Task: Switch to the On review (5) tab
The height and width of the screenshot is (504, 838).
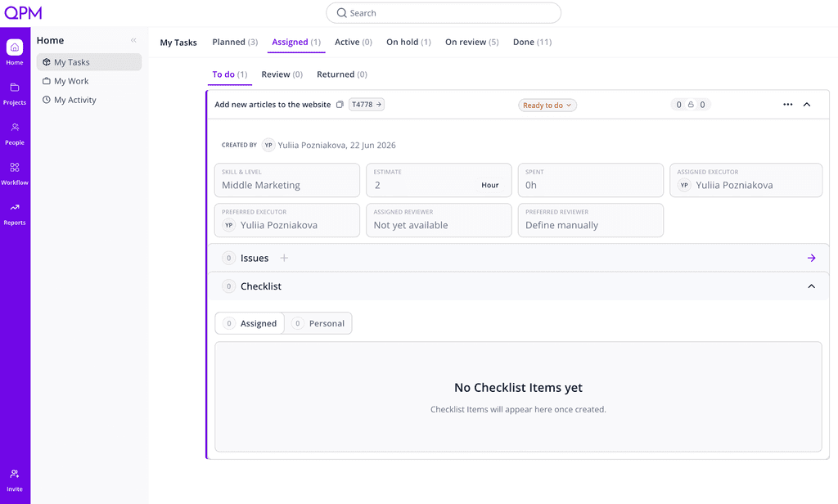Action: [471, 42]
